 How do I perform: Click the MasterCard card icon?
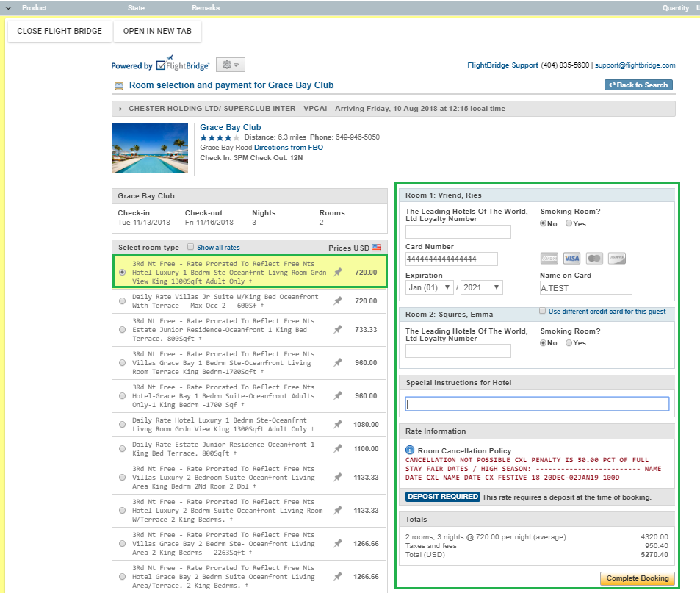594,258
